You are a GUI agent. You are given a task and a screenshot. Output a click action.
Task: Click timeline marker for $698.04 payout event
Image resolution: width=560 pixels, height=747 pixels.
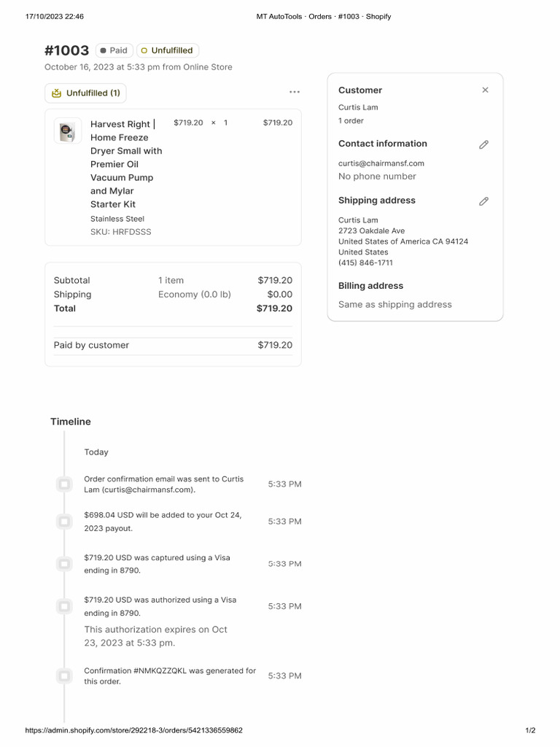64,522
